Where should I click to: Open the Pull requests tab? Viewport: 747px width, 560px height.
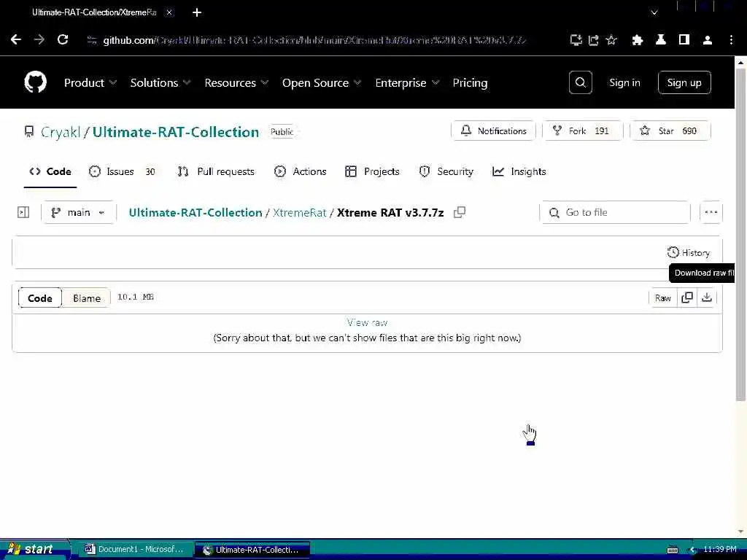216,171
